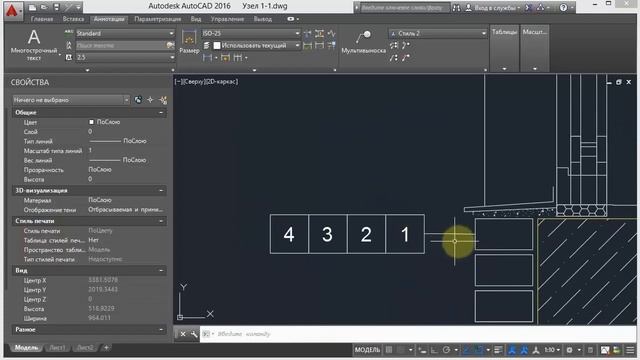Select the Мультивыноска multileader tool

pos(363,42)
